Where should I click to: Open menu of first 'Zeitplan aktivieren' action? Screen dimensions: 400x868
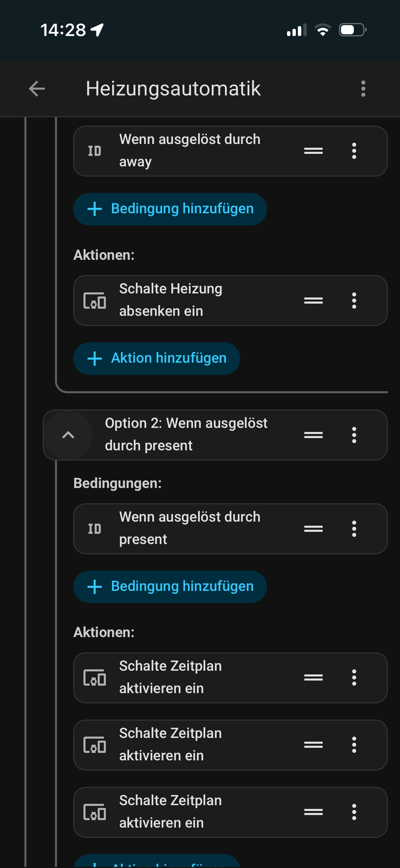click(x=354, y=677)
